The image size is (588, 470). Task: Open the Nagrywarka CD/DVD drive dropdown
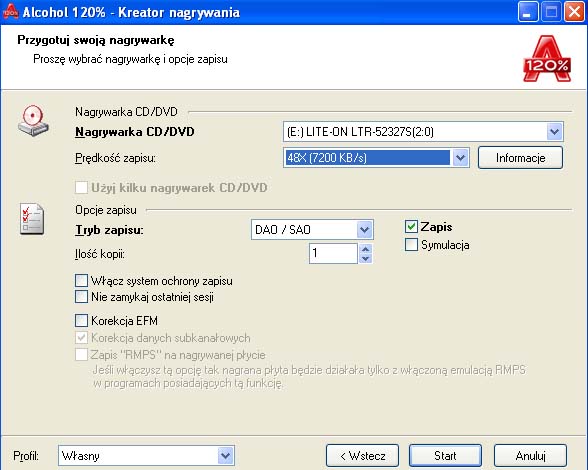click(423, 132)
